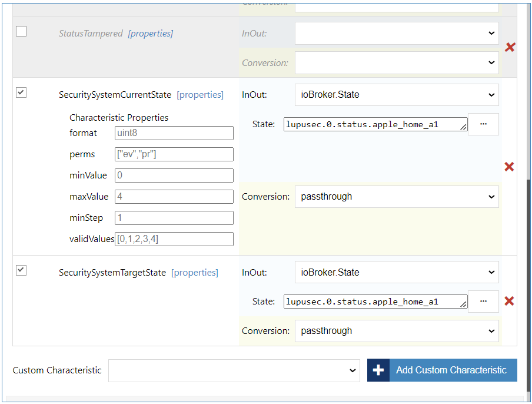Uncheck the SecuritySystemCurrentState checkbox

[21, 92]
